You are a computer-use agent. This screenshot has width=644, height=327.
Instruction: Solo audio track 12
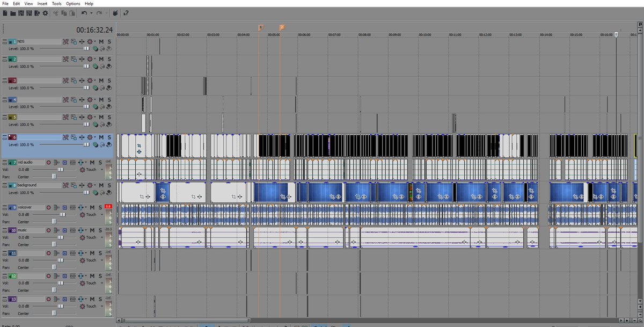[x=100, y=275]
